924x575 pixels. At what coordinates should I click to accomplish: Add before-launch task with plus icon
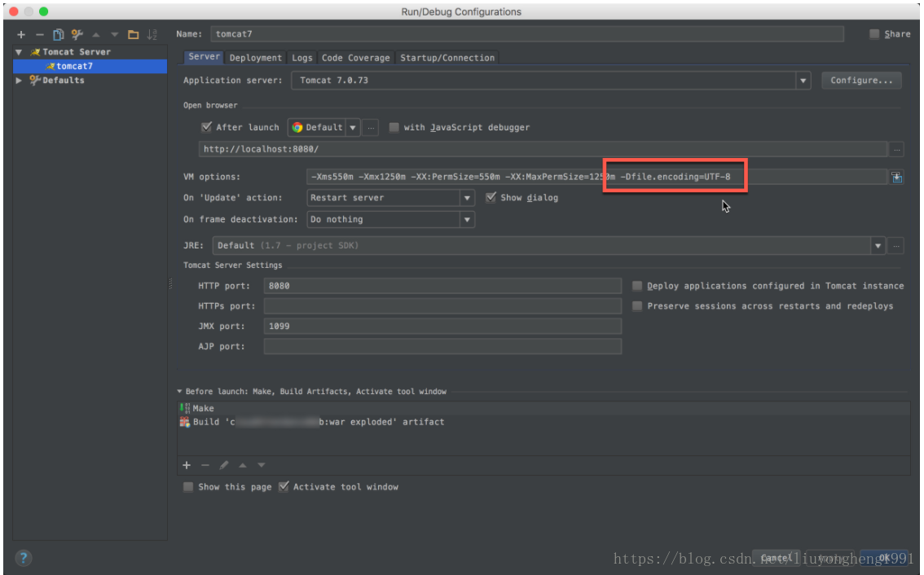tap(187, 465)
